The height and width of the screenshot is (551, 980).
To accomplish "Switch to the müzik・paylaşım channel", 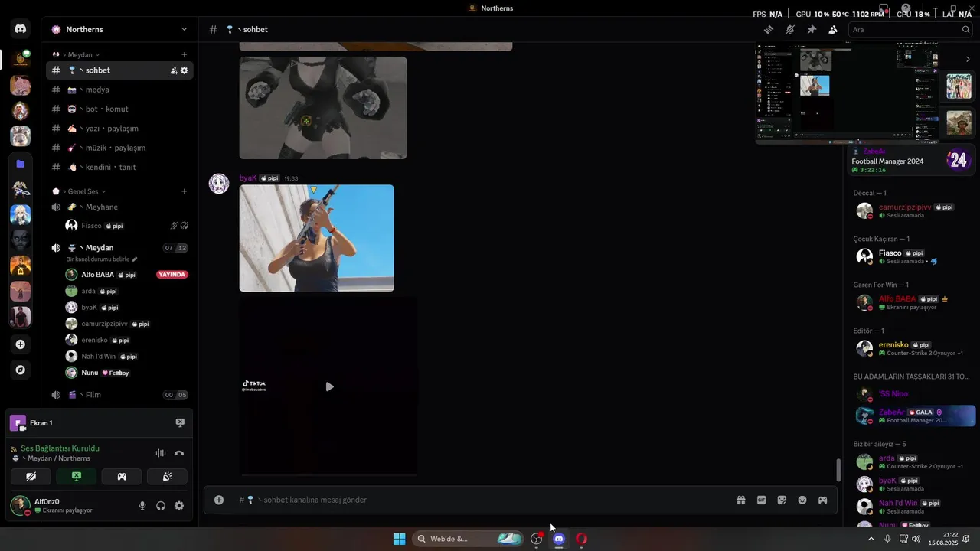I will coord(119,148).
